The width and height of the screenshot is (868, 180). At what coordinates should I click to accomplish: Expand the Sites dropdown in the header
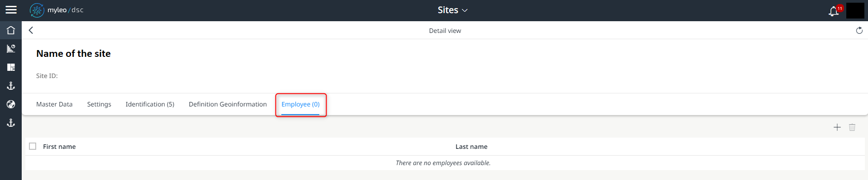[x=452, y=10]
